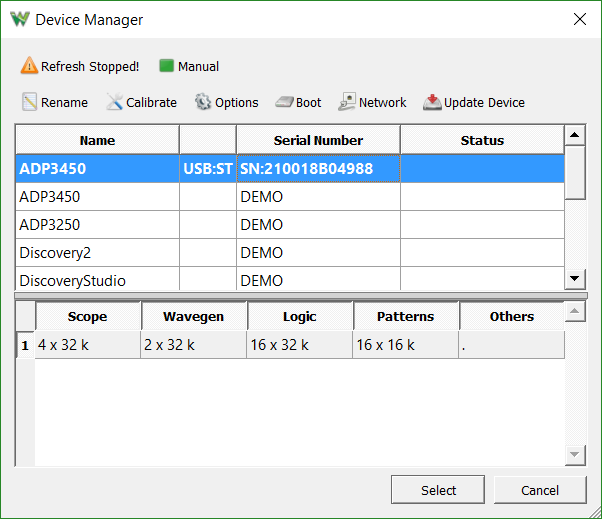
Task: Close the Device Manager window
Action: (x=580, y=19)
